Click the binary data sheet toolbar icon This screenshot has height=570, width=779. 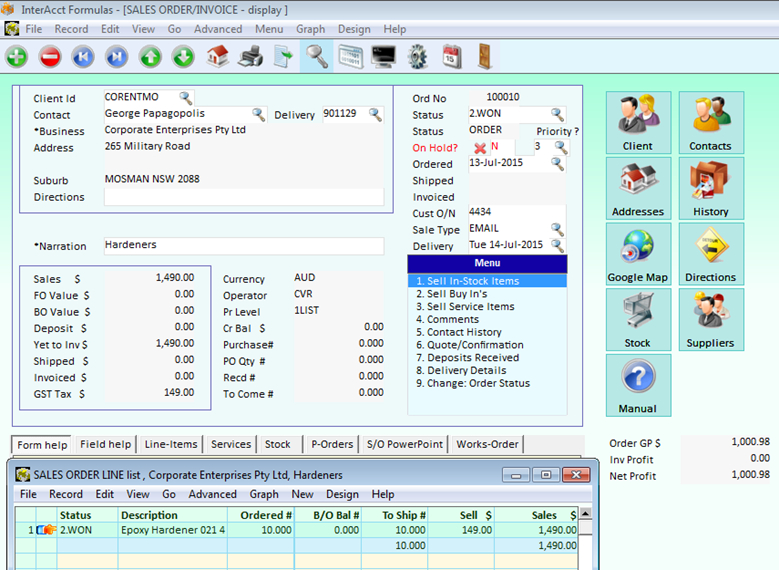(x=351, y=56)
